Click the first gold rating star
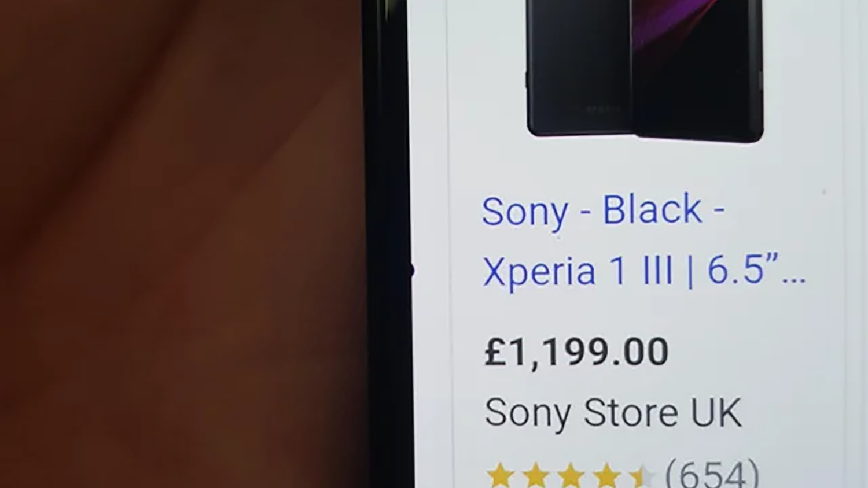Image resolution: width=868 pixels, height=488 pixels. pos(501,475)
